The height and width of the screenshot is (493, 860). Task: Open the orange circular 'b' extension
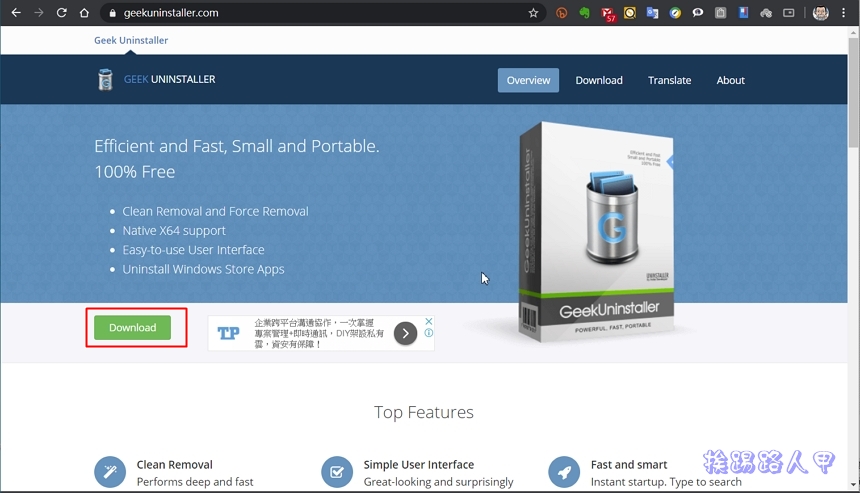click(x=562, y=13)
